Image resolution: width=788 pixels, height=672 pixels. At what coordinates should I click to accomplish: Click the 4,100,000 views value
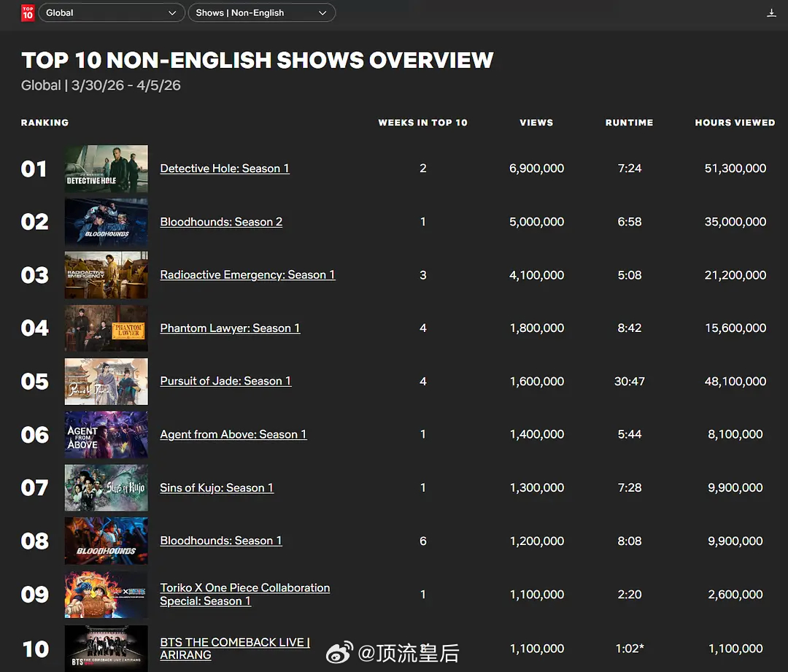[536, 275]
